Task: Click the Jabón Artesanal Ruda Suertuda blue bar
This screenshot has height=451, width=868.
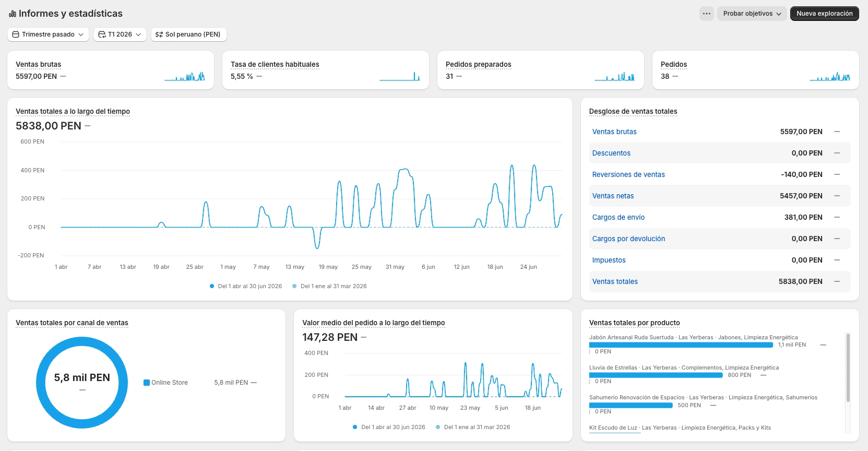Action: coord(681,345)
